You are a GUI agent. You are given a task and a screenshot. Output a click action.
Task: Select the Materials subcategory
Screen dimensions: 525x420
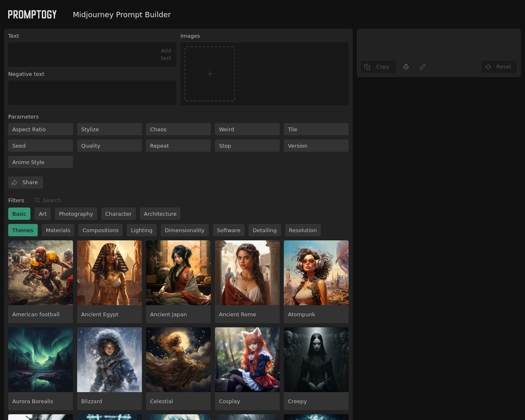(x=58, y=230)
